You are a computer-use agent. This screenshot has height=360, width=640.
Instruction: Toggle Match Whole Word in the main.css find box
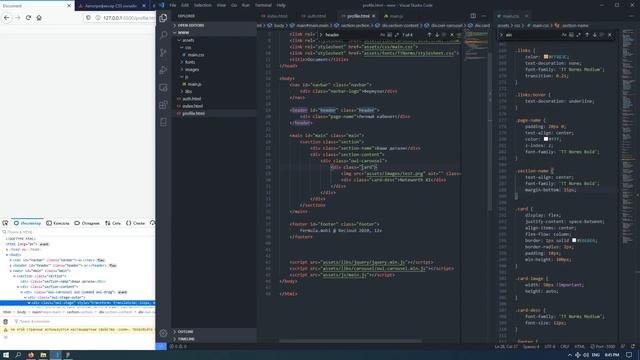[571, 35]
